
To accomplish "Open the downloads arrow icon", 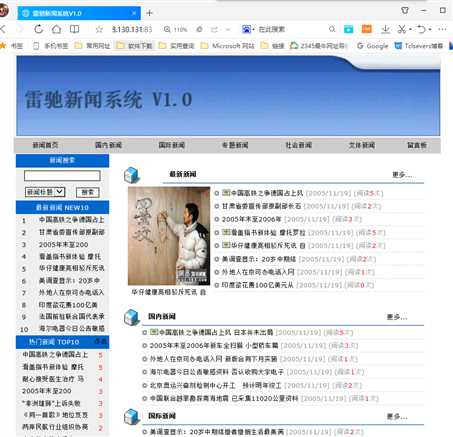I will [x=385, y=29].
